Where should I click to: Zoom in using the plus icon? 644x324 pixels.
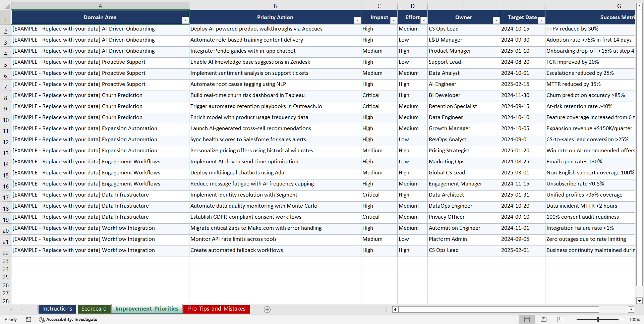click(x=622, y=319)
